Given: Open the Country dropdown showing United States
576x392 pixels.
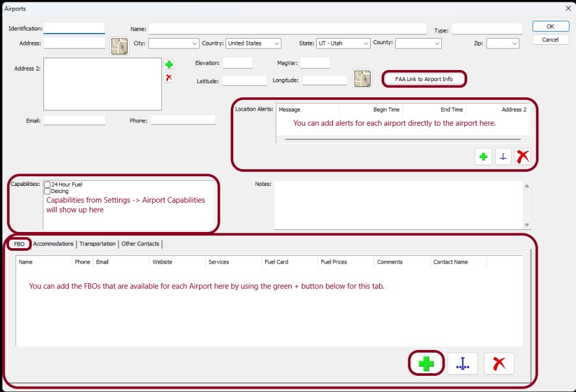Looking at the screenshot, I should pos(253,43).
